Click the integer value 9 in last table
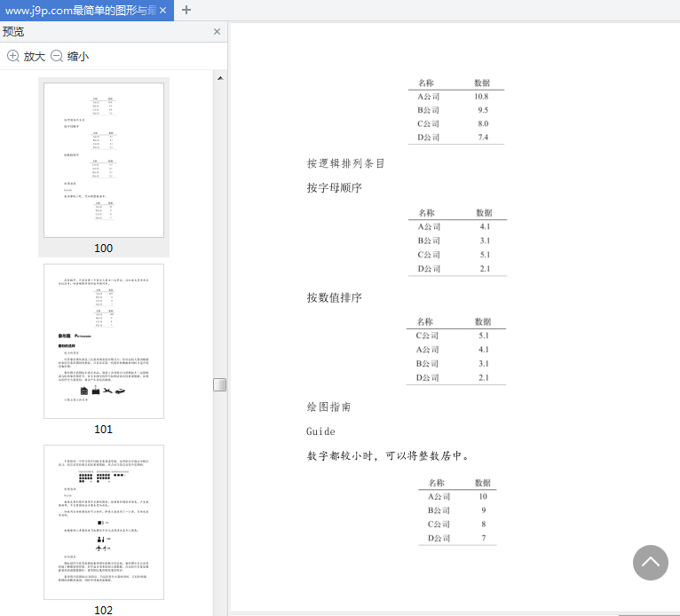Screen dimensions: 680x616 (484, 510)
